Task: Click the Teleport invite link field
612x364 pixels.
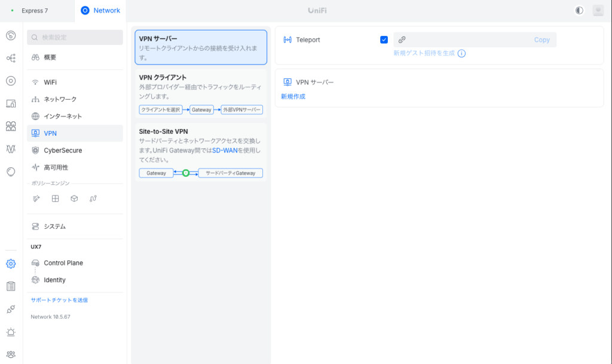Action: click(475, 40)
